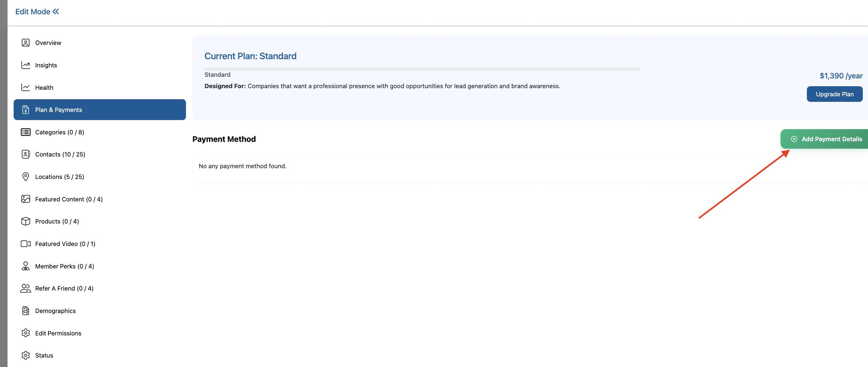Viewport: 868px width, 367px height.
Task: Click the Categories list icon
Action: [x=26, y=132]
